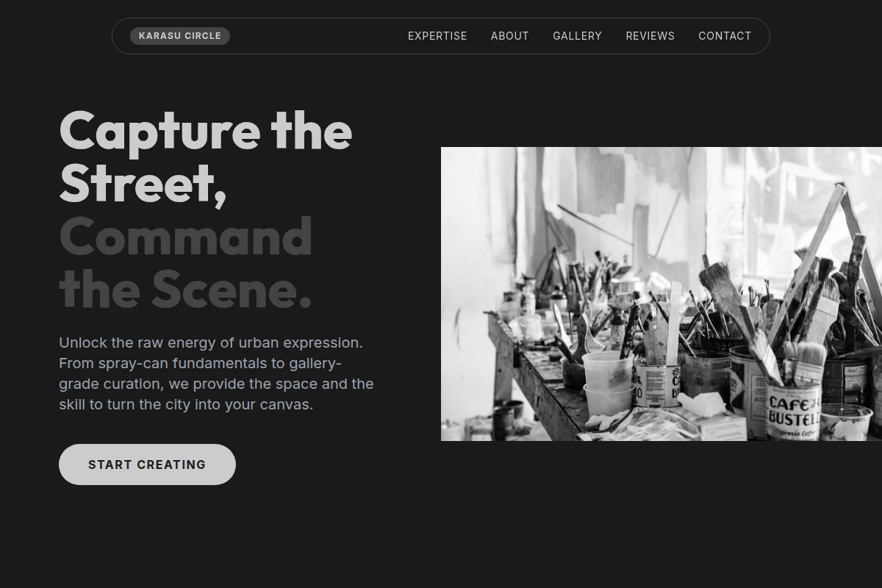This screenshot has width=882, height=588.
Task: Click the Karasu Circle logo badge
Action: coord(180,36)
